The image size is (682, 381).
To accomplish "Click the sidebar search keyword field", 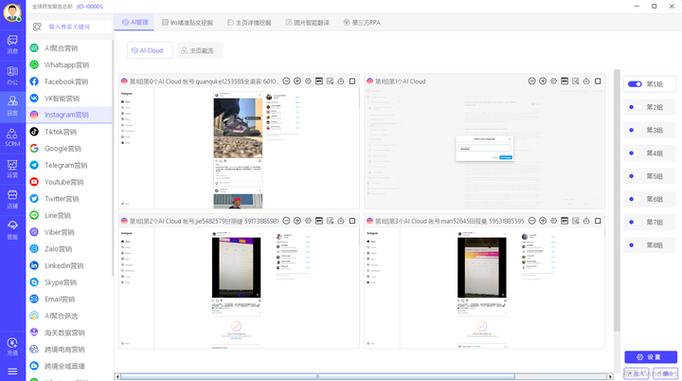I will click(x=77, y=27).
